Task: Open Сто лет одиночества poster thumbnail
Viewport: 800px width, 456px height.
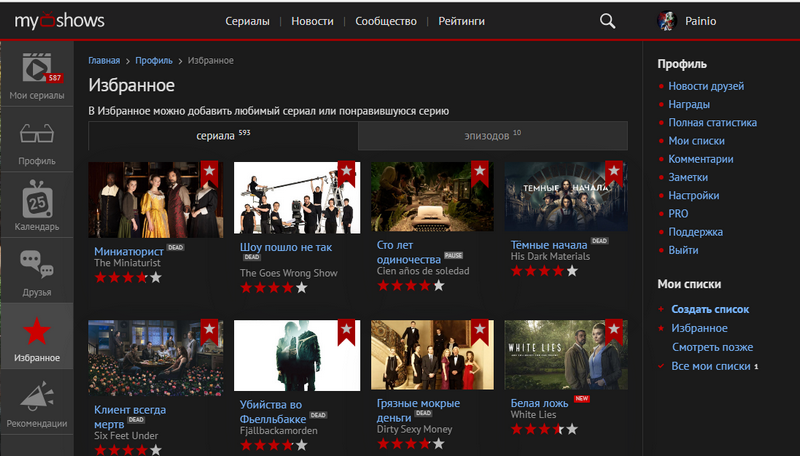Action: tap(432, 196)
